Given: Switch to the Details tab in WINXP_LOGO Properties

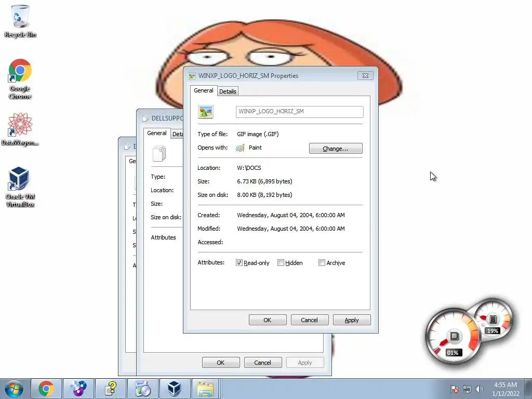Looking at the screenshot, I should [228, 91].
